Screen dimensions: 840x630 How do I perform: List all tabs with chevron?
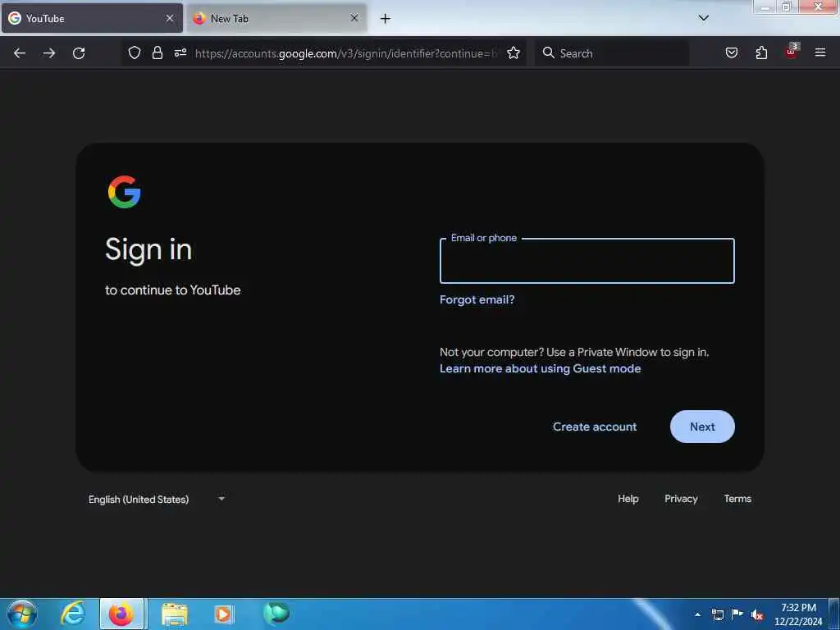(x=703, y=18)
